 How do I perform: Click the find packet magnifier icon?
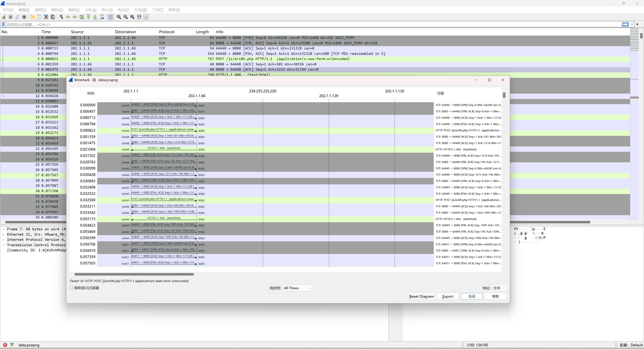61,17
